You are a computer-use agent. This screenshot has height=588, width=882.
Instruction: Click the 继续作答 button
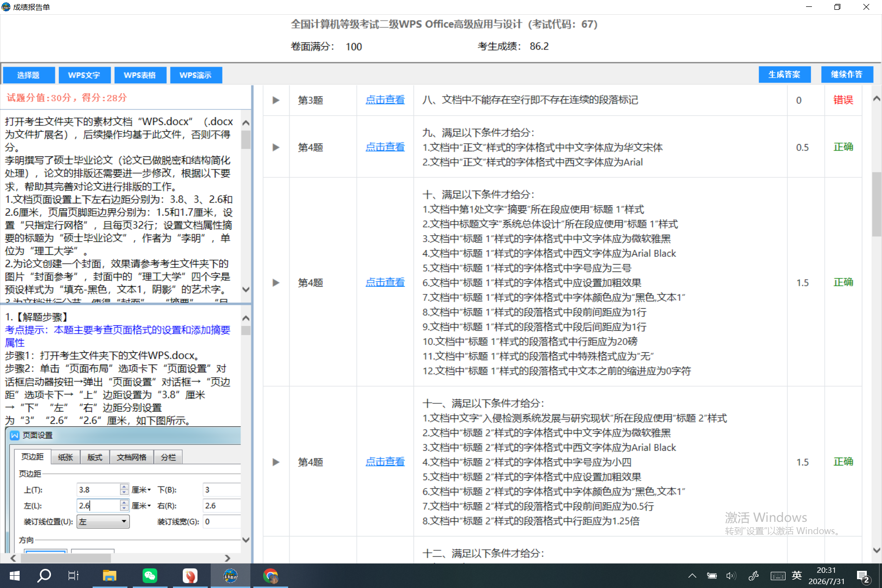[847, 74]
